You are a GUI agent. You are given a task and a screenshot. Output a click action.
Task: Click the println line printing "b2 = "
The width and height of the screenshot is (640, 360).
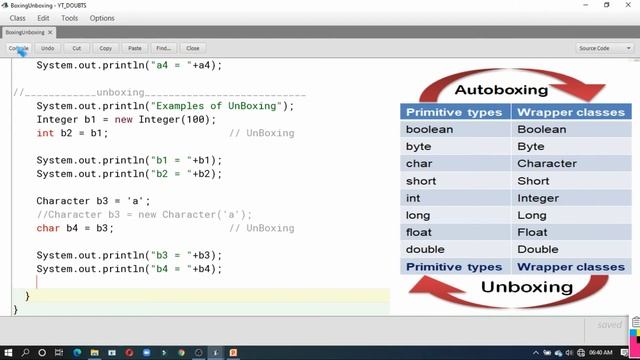point(129,174)
